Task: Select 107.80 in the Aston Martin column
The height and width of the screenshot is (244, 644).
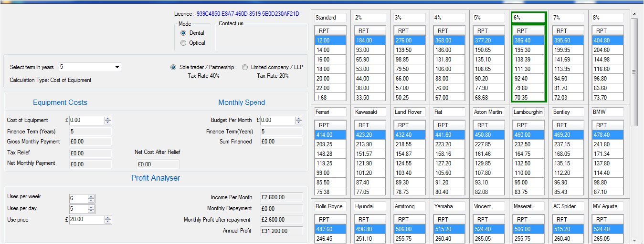Action: tap(489, 173)
